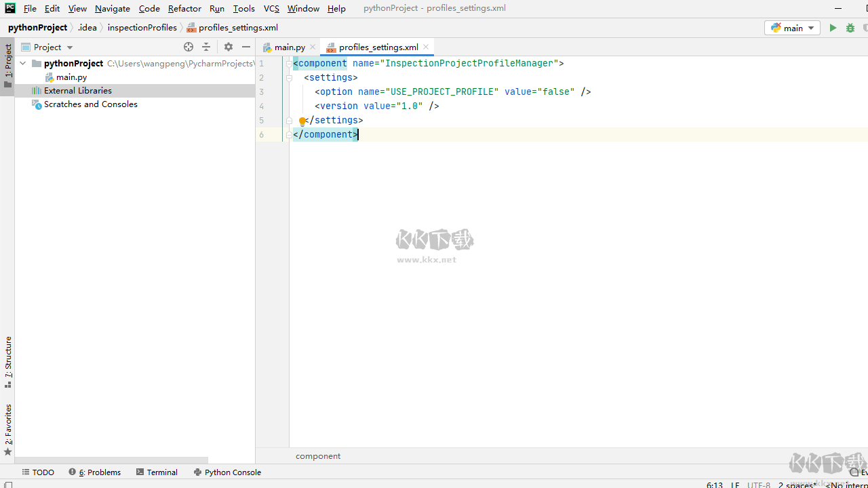The height and width of the screenshot is (488, 868).
Task: Open the TODO tool window
Action: tap(38, 472)
